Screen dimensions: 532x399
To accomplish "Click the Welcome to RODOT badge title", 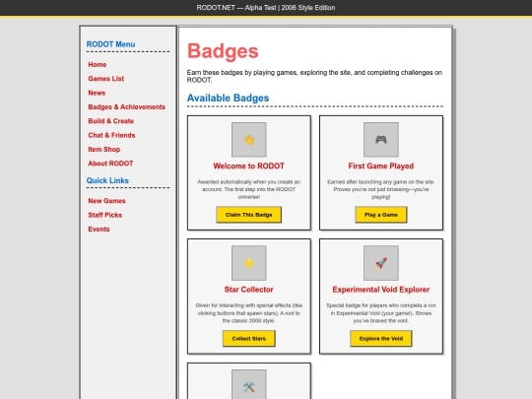I will click(248, 166).
